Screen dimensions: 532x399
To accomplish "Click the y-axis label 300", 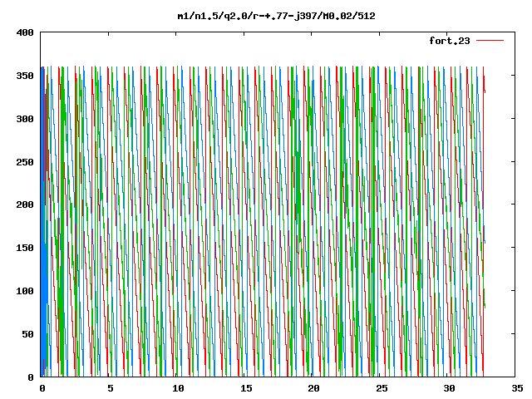I will pyautogui.click(x=25, y=119).
